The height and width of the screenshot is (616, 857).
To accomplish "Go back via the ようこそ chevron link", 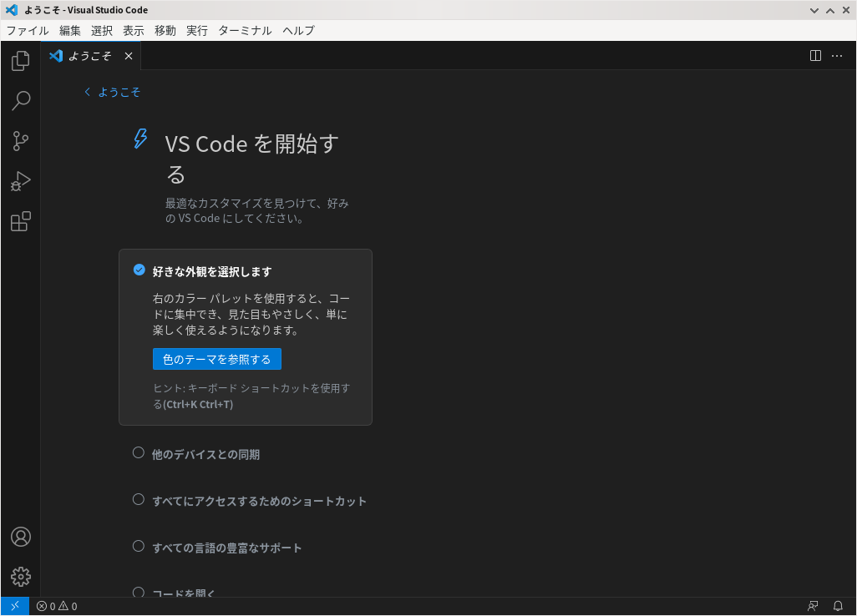I will (112, 93).
